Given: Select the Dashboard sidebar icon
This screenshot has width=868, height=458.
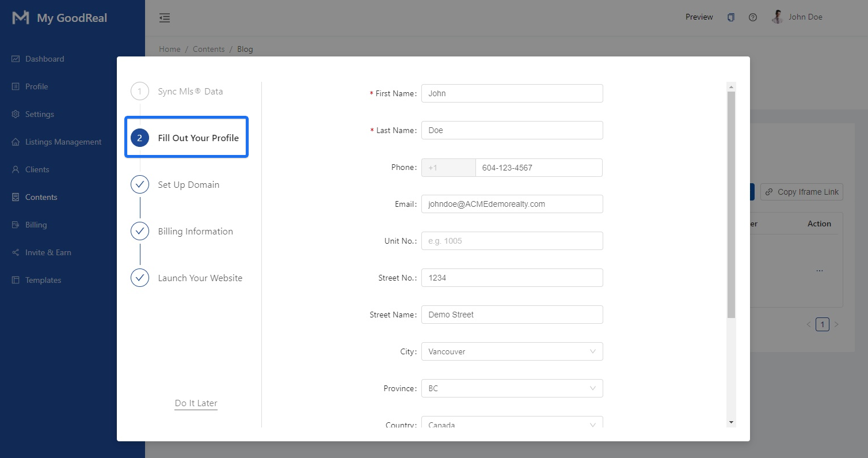Looking at the screenshot, I should point(15,58).
